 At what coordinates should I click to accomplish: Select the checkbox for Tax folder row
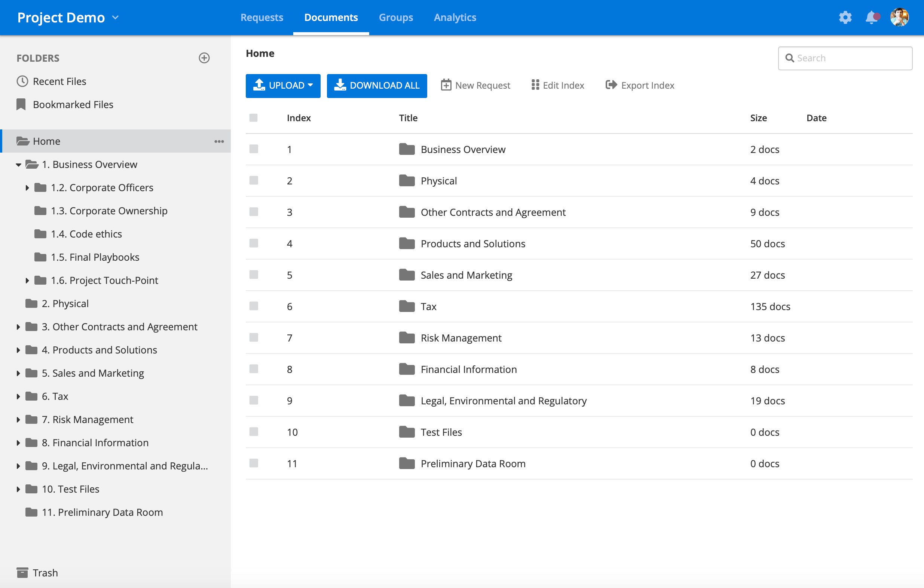pos(254,306)
